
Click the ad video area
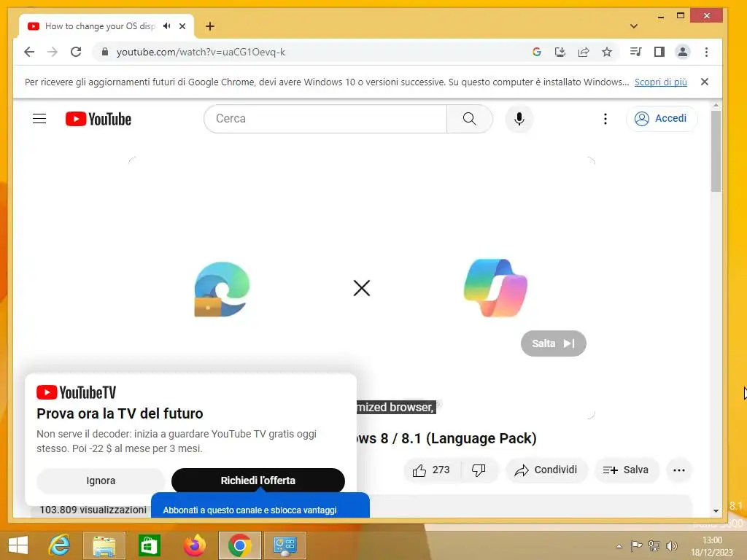tap(362, 288)
